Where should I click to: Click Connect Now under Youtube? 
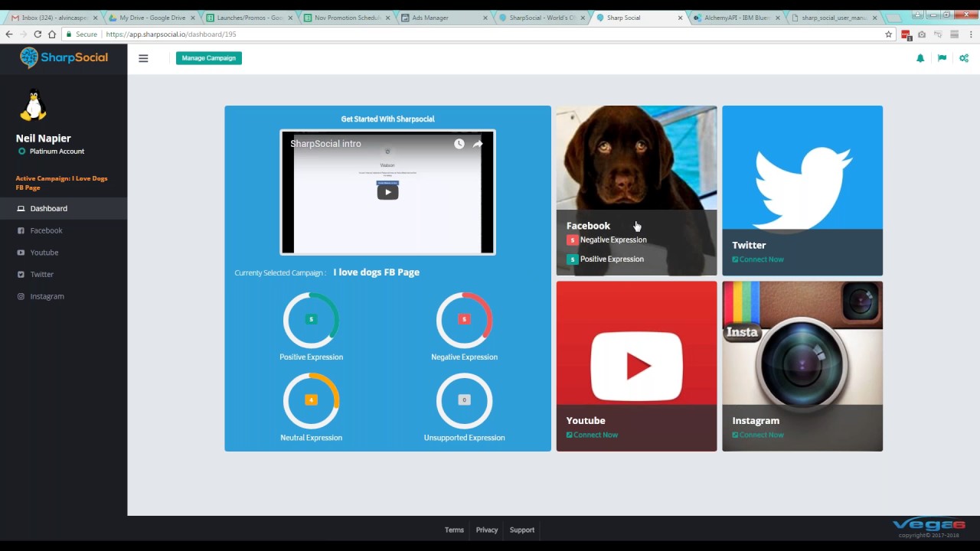pos(592,435)
